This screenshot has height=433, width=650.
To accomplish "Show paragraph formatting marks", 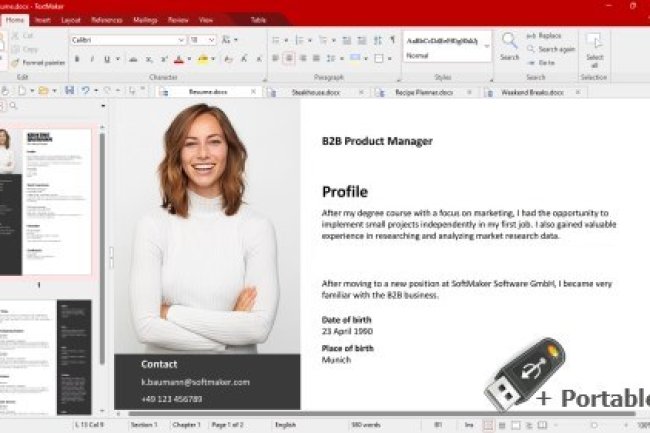I will tap(392, 40).
